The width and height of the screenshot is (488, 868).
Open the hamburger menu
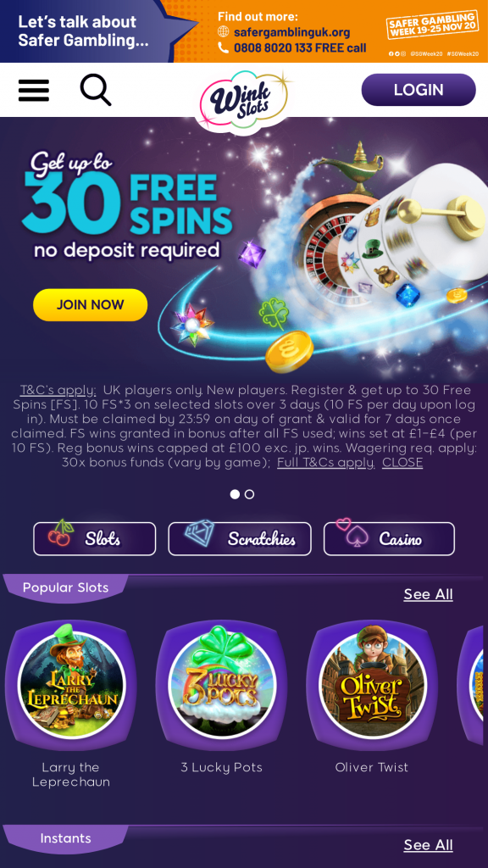click(34, 90)
